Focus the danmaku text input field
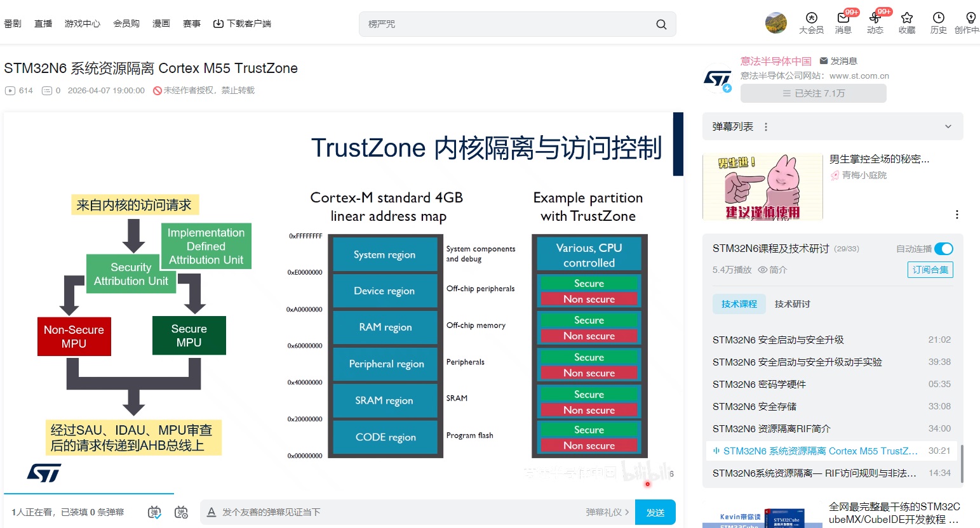 [x=400, y=512]
